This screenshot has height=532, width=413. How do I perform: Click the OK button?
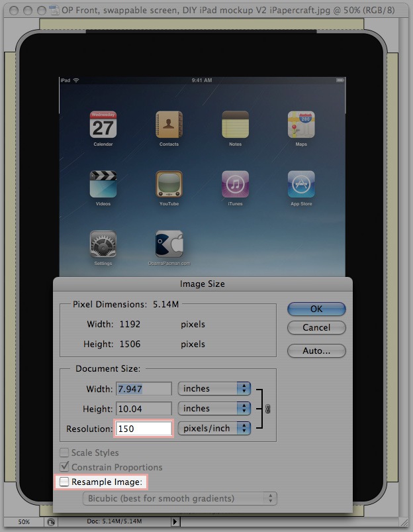316,309
